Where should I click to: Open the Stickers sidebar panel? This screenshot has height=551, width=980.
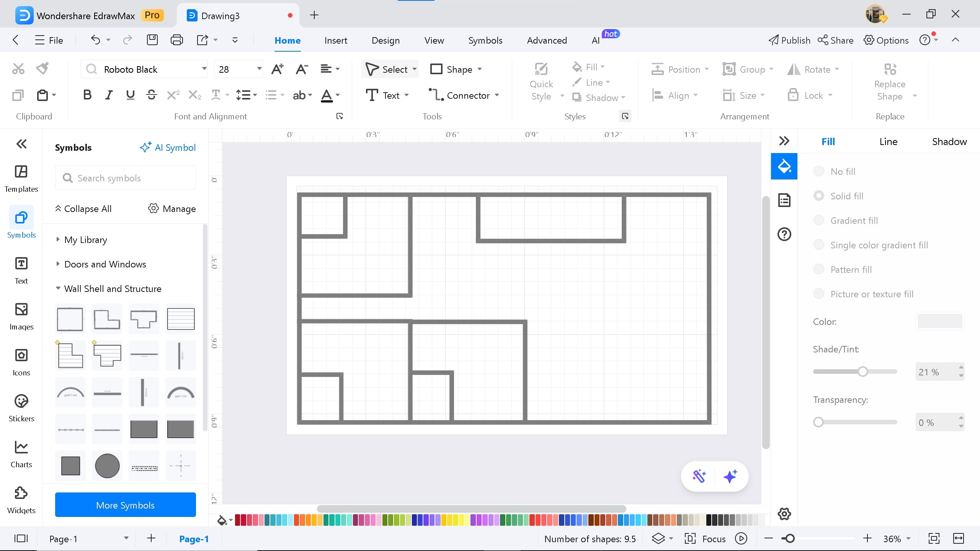point(21,408)
